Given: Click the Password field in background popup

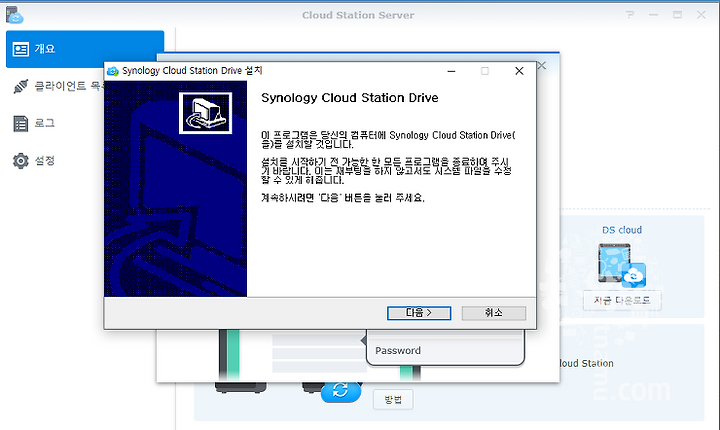Looking at the screenshot, I should click(445, 351).
